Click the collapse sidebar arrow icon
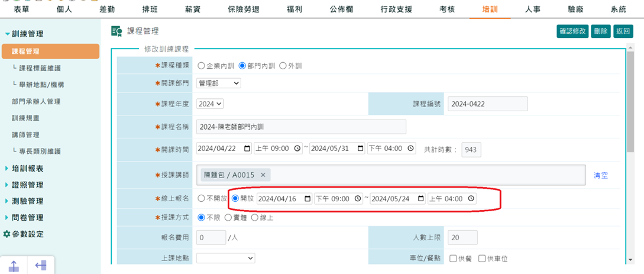The height and width of the screenshot is (274, 644). pyautogui.click(x=41, y=265)
